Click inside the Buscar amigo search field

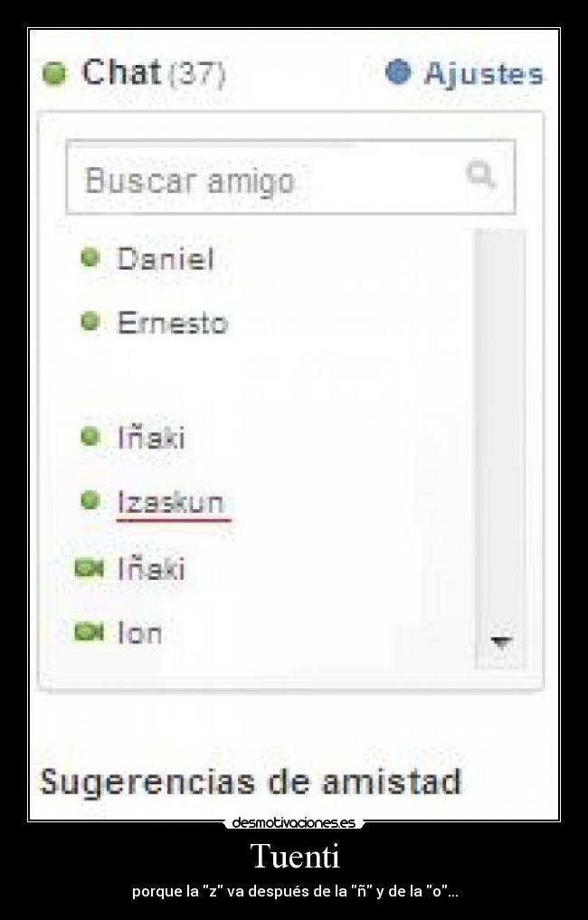click(226, 177)
